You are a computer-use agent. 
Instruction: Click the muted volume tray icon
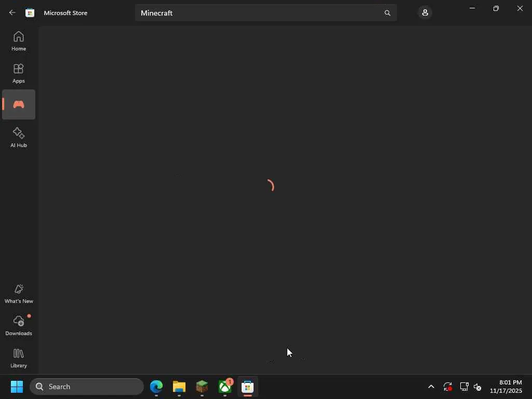pos(477,387)
